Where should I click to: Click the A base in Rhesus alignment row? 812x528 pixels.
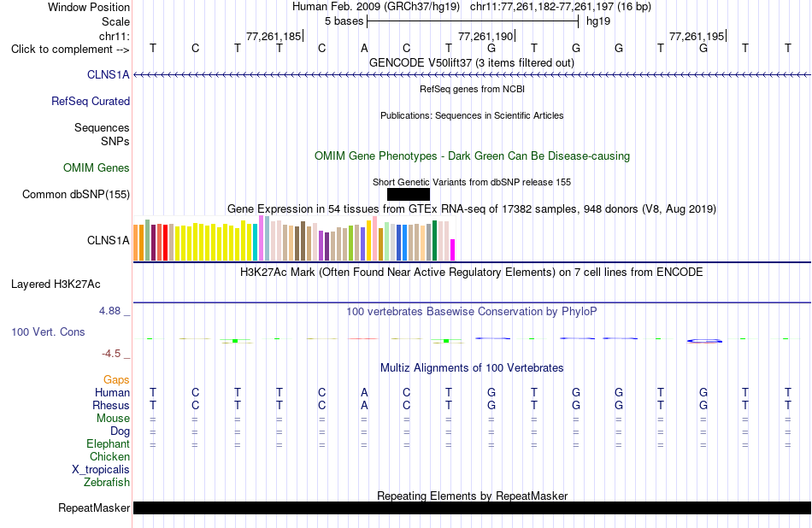[364, 405]
